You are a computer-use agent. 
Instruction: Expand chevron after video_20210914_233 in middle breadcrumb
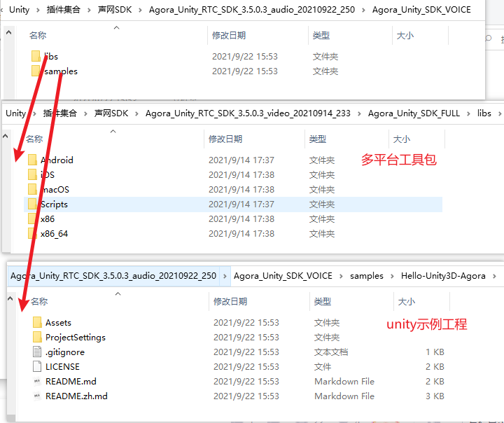[x=359, y=113]
